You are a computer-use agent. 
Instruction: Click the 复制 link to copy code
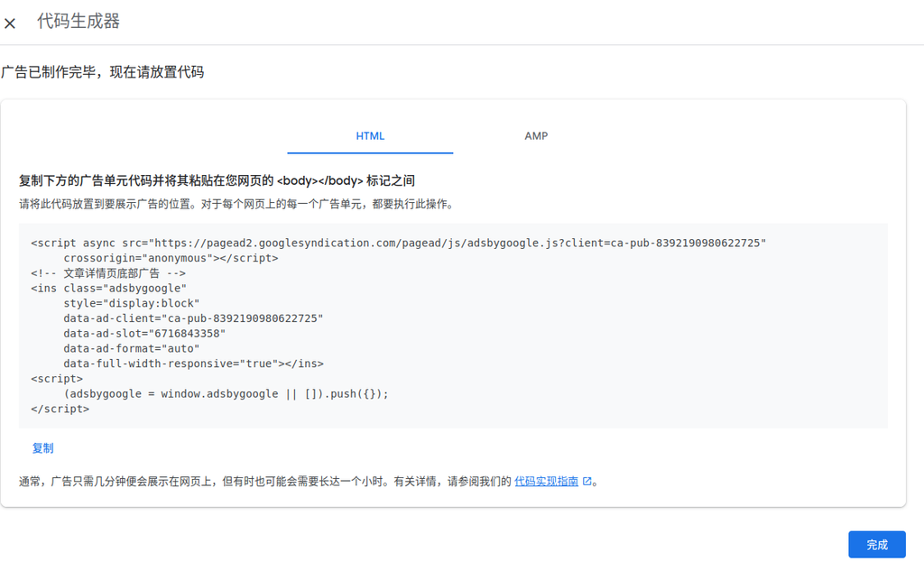(42, 448)
